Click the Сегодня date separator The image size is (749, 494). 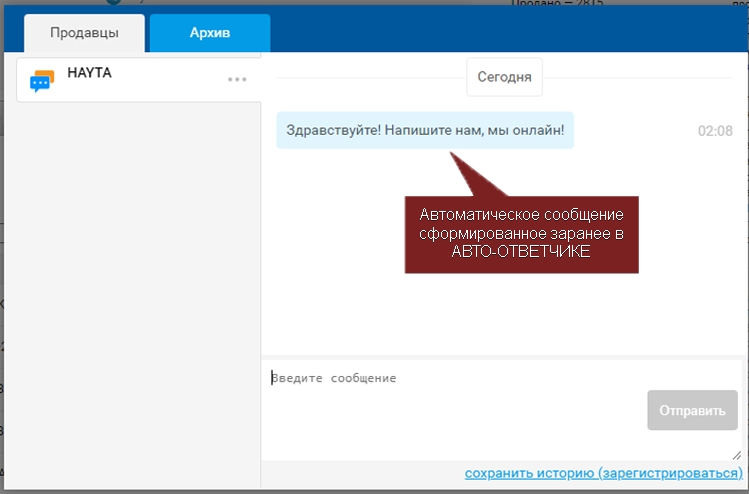tap(504, 77)
